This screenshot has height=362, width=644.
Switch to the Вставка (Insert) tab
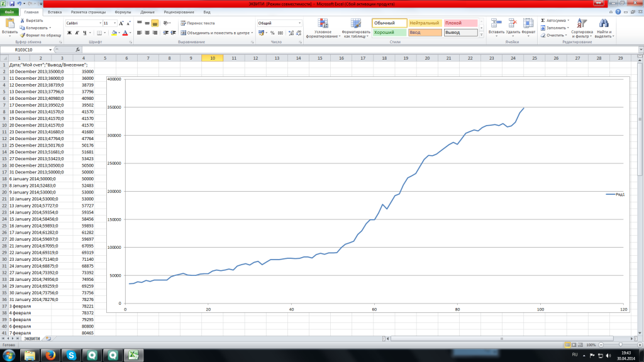coord(55,12)
